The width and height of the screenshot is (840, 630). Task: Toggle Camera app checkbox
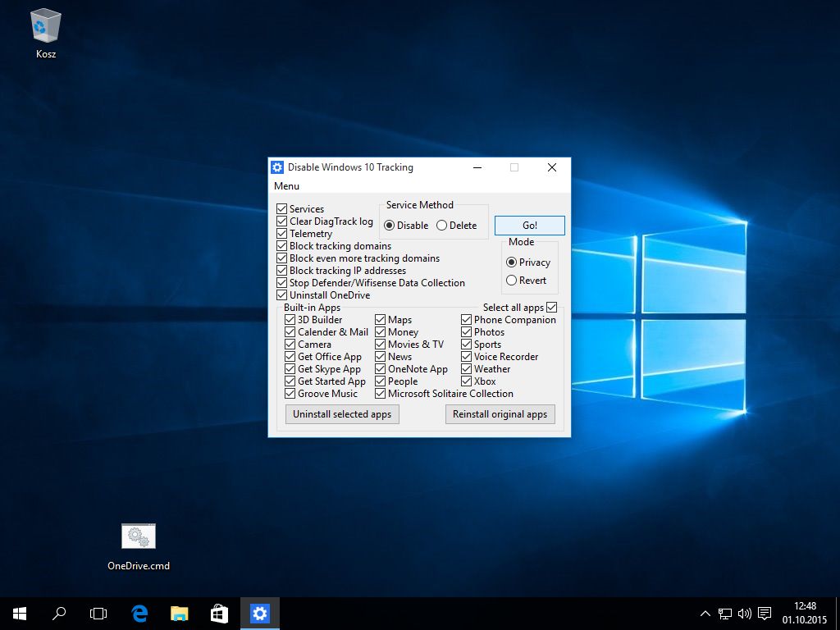[x=290, y=344]
